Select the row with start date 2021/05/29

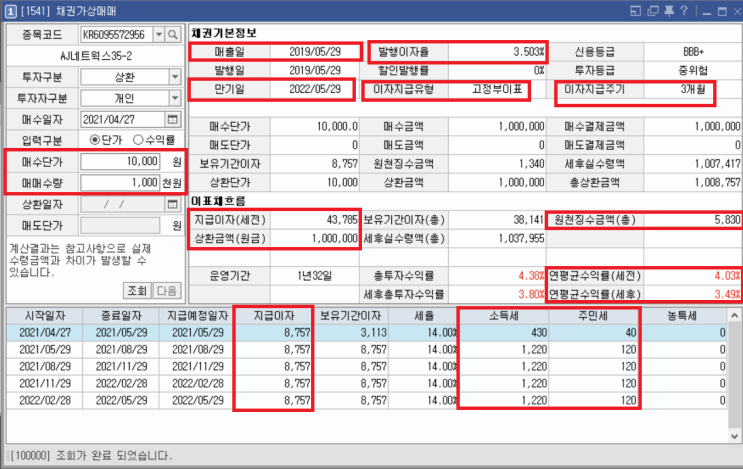point(366,350)
